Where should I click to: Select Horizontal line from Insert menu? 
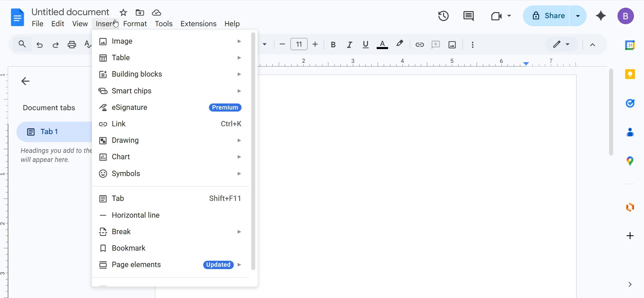click(x=136, y=215)
